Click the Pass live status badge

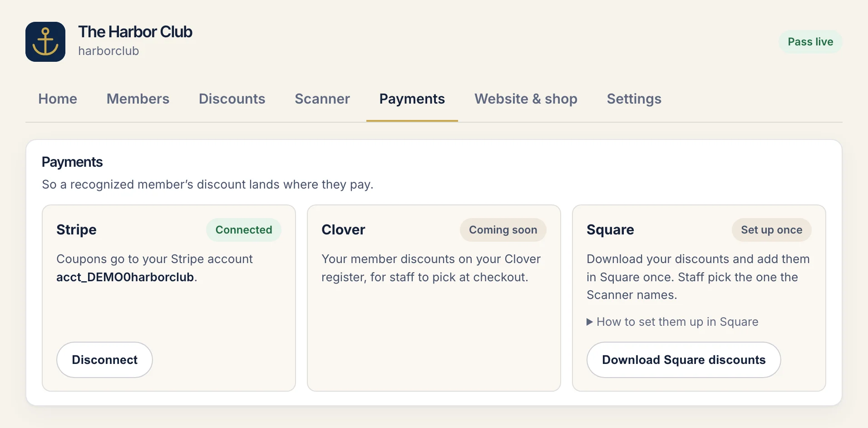point(810,42)
